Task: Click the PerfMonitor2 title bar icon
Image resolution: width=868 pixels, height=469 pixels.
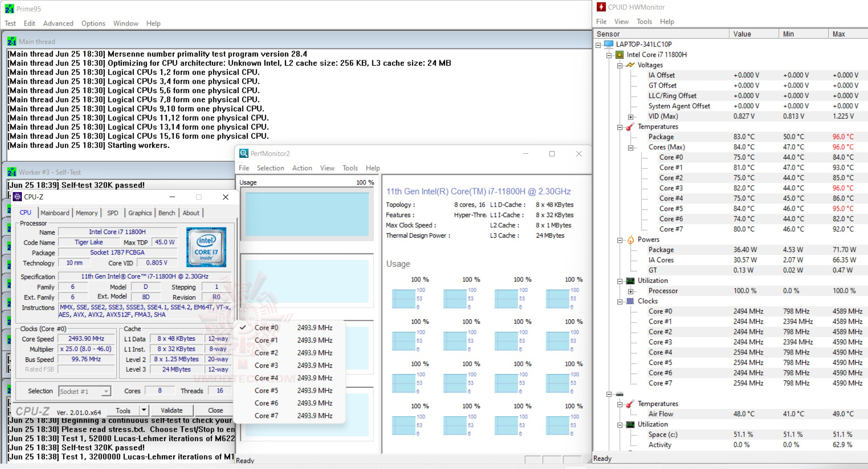Action: coord(244,153)
